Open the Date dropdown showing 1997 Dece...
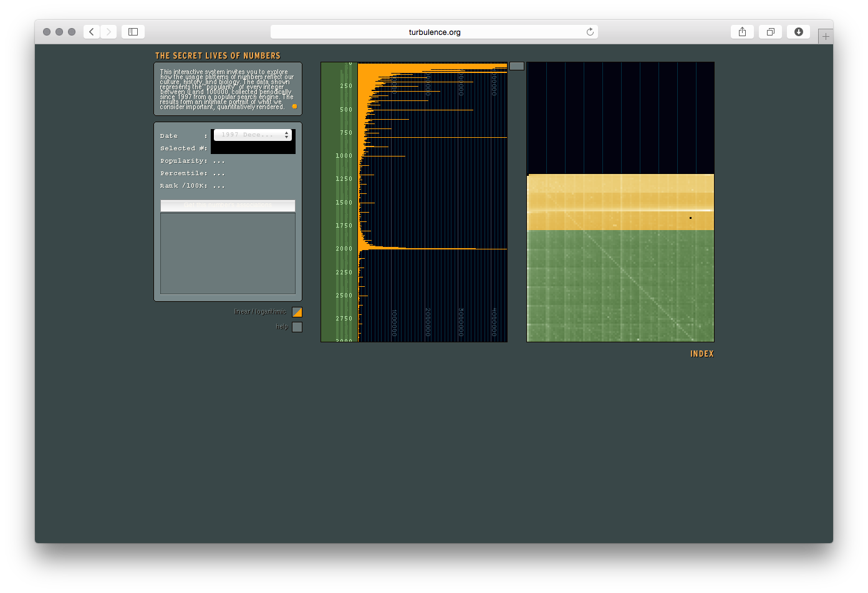This screenshot has height=593, width=868. (x=253, y=135)
